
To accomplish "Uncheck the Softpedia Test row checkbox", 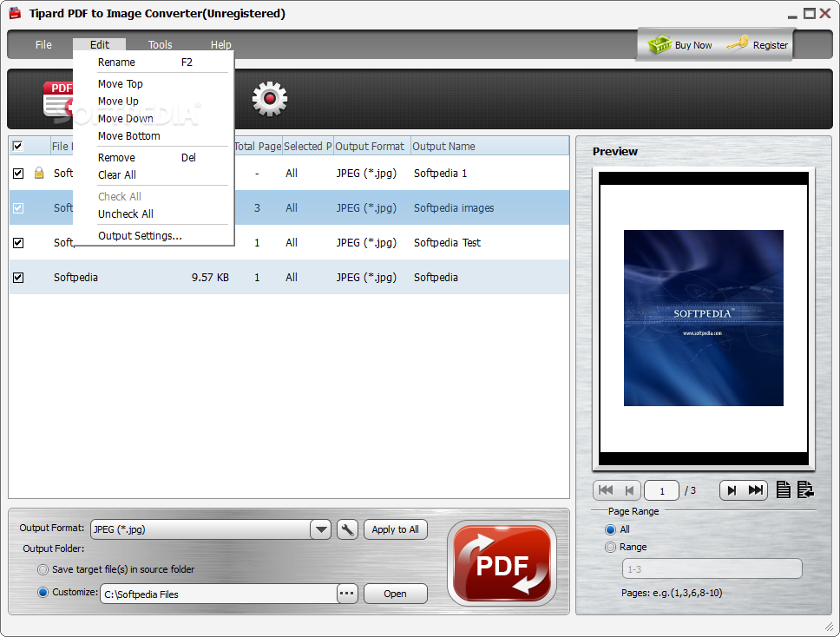I will point(18,243).
